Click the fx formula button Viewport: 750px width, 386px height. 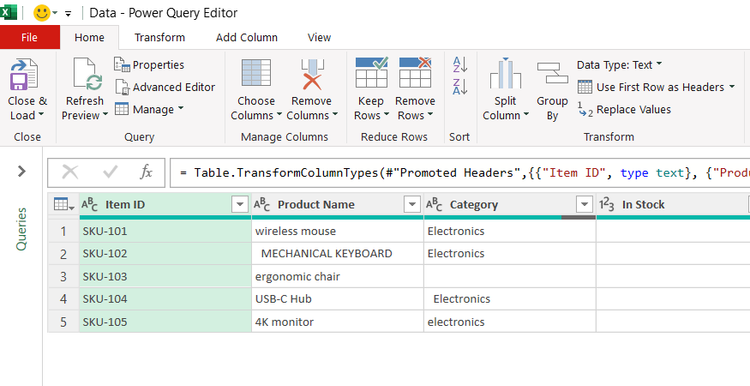(146, 172)
